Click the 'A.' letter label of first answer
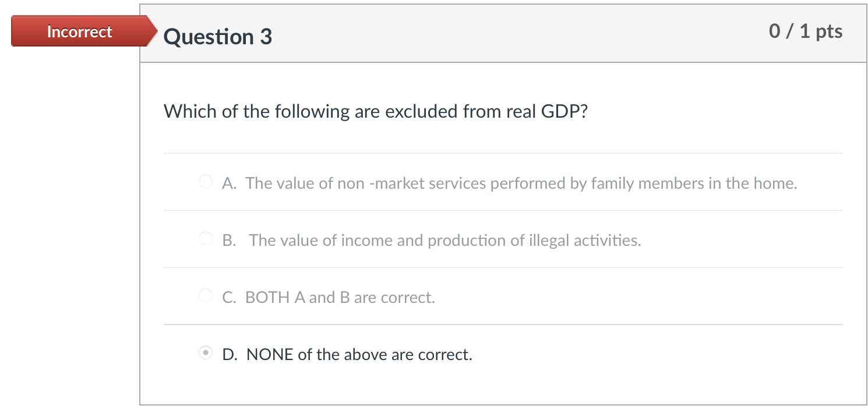This screenshot has width=868, height=409. [x=228, y=184]
